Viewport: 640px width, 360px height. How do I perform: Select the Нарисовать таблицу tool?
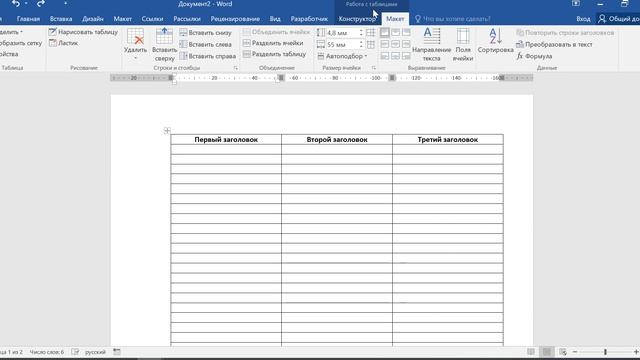(x=83, y=32)
